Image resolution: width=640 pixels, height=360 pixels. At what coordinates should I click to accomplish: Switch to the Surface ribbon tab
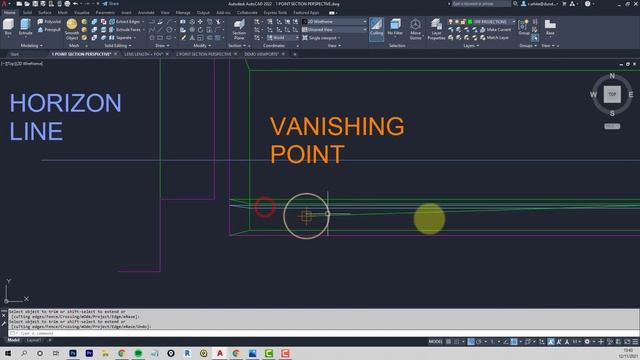click(x=44, y=13)
